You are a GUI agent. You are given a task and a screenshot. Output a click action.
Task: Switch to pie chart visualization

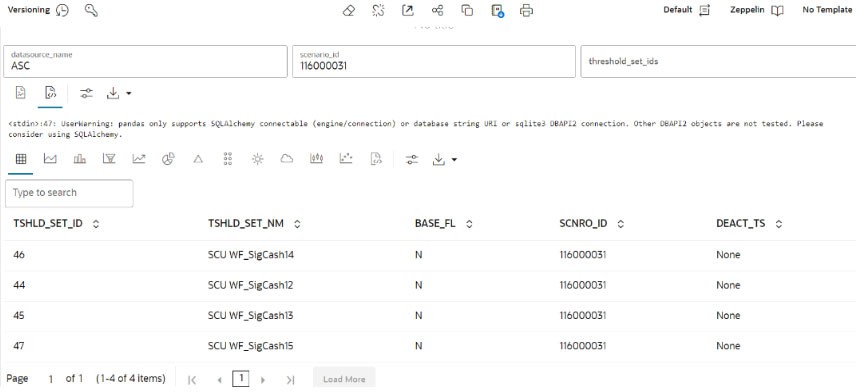[168, 159]
